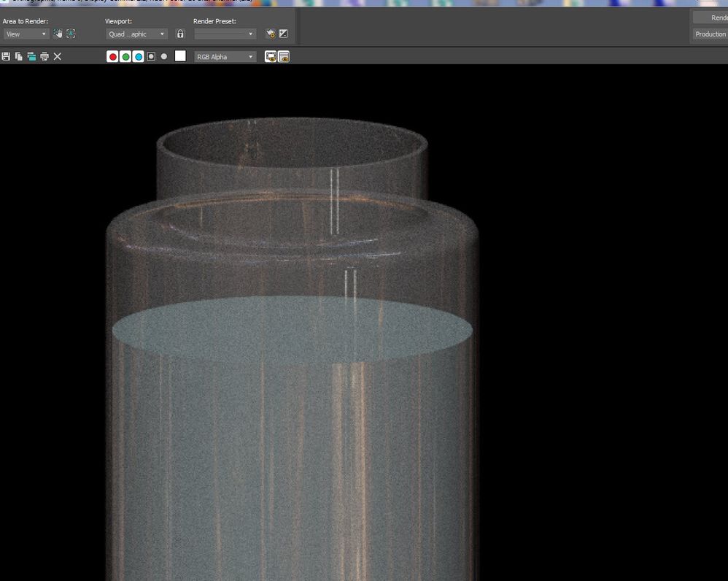Open the Render Setup icon
This screenshot has width=728, height=581.
[271, 34]
